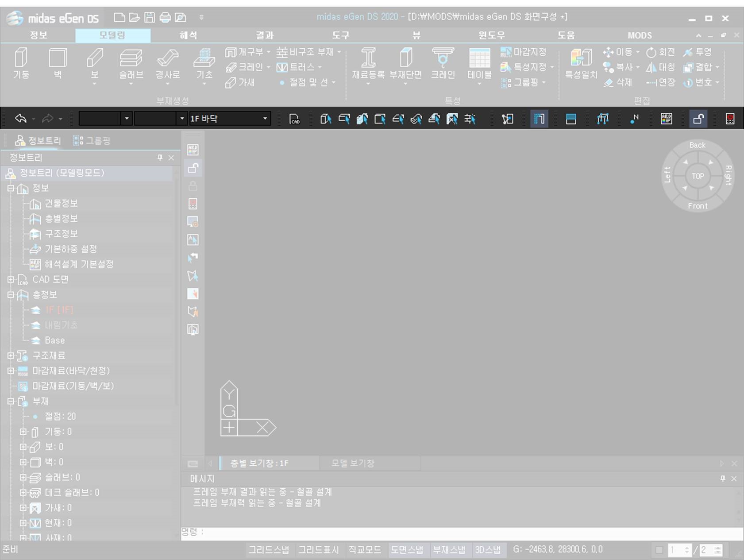The height and width of the screenshot is (560, 744).
Task: Click the 삭제 delete tool
Action: (617, 82)
